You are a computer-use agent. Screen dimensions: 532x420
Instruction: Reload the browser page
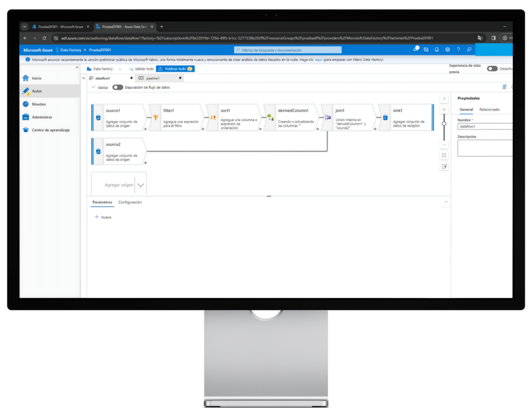pos(44,38)
